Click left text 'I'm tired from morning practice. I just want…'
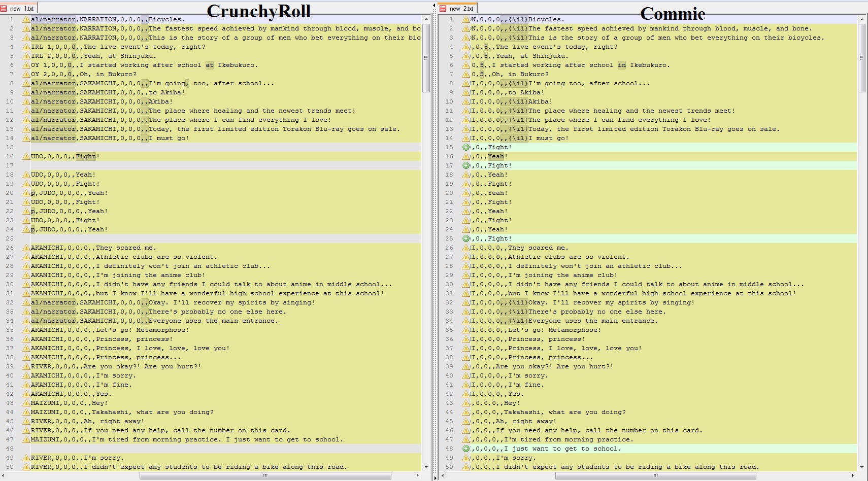 click(218, 439)
